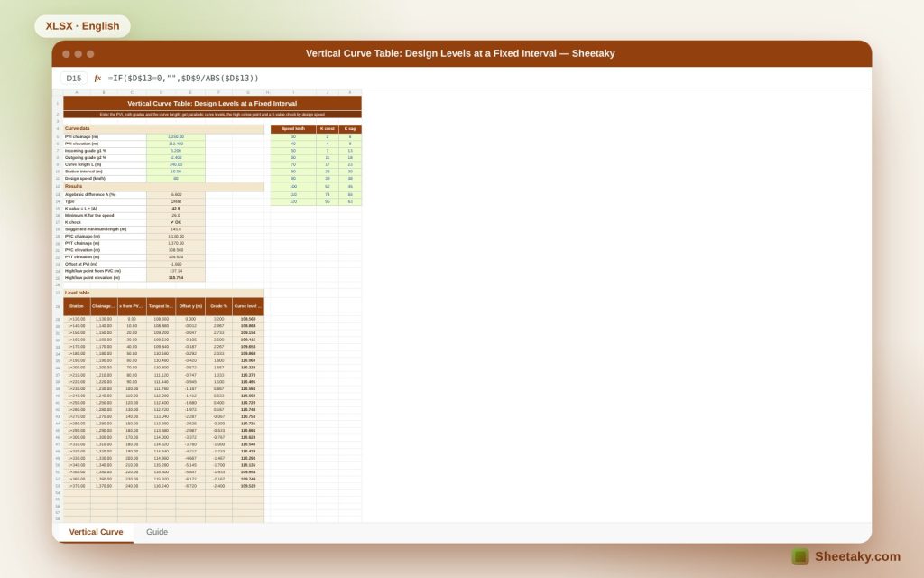Image resolution: width=924 pixels, height=578 pixels.
Task: Select the K value result 42.9
Action: click(x=176, y=209)
